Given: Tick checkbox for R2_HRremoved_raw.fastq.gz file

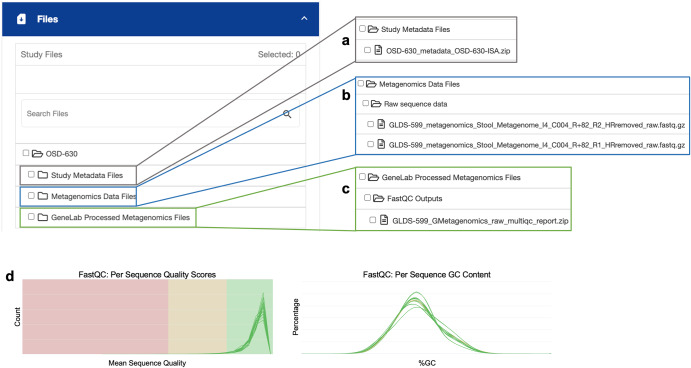Looking at the screenshot, I should pyautogui.click(x=370, y=124).
